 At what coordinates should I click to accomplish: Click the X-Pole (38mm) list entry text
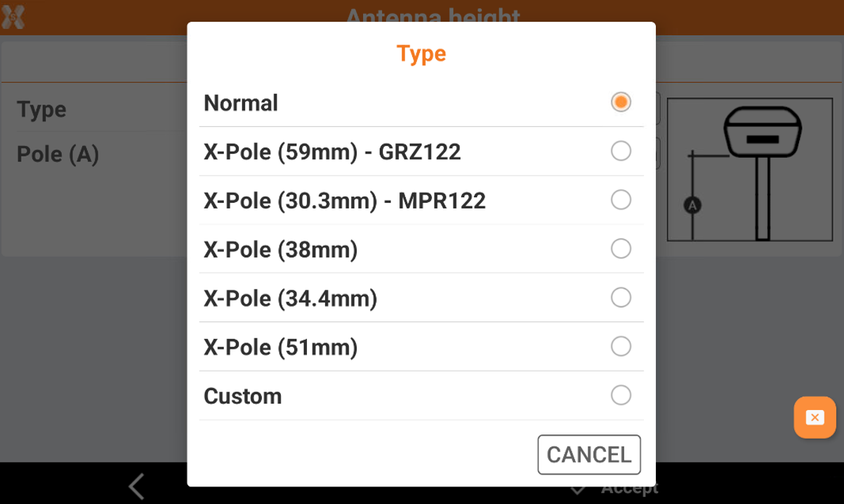click(281, 250)
